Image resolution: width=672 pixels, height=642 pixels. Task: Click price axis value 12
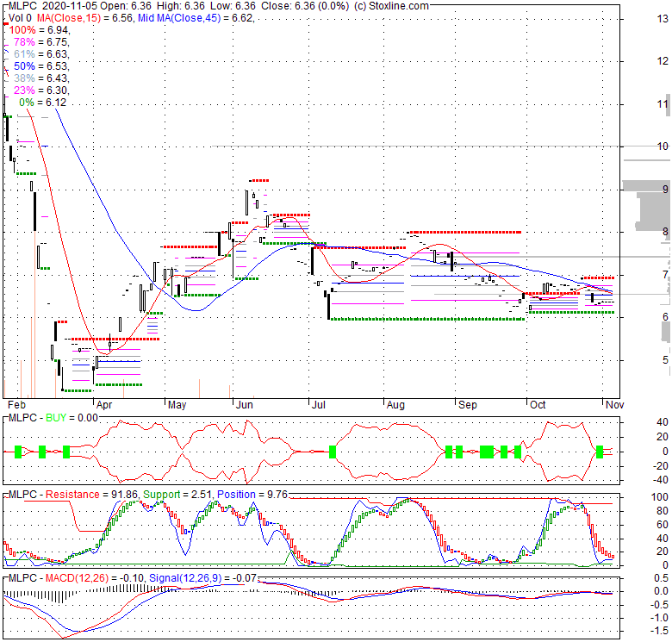(x=663, y=61)
